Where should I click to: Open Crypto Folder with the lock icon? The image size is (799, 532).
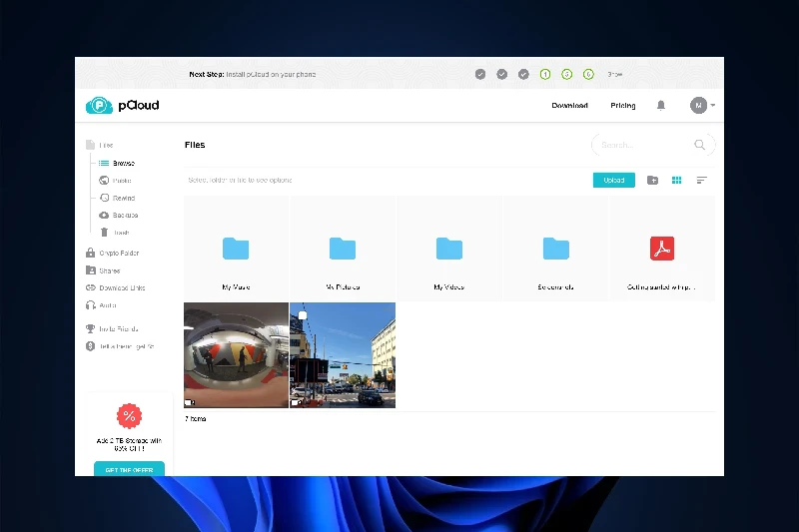pyautogui.click(x=112, y=253)
